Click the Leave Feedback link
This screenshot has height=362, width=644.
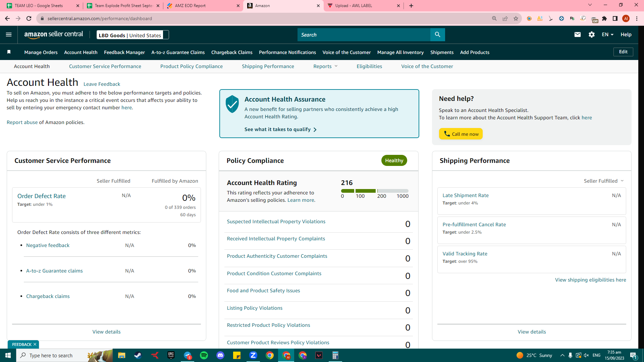[x=102, y=84]
